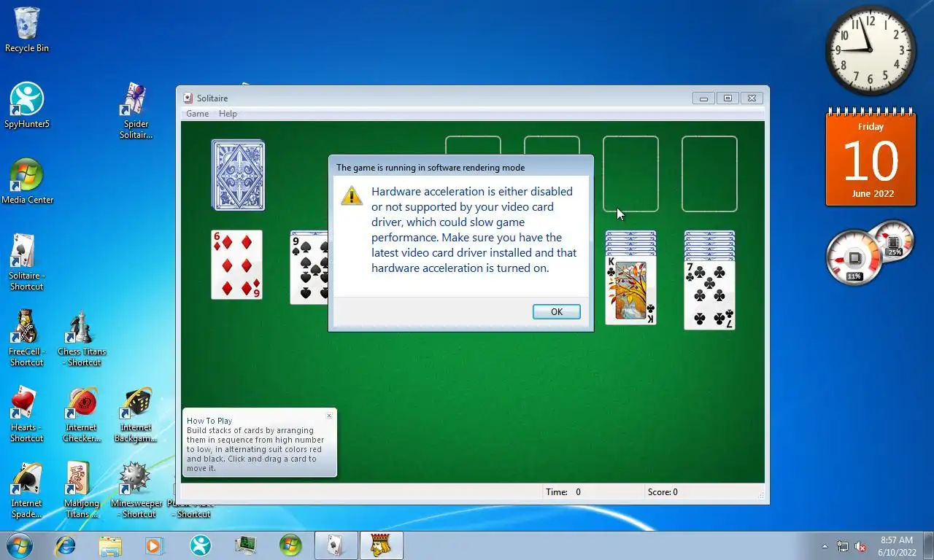Screen dimensions: 934x560
Task: Open Windows Media Player from the taskbar
Action: (x=154, y=545)
